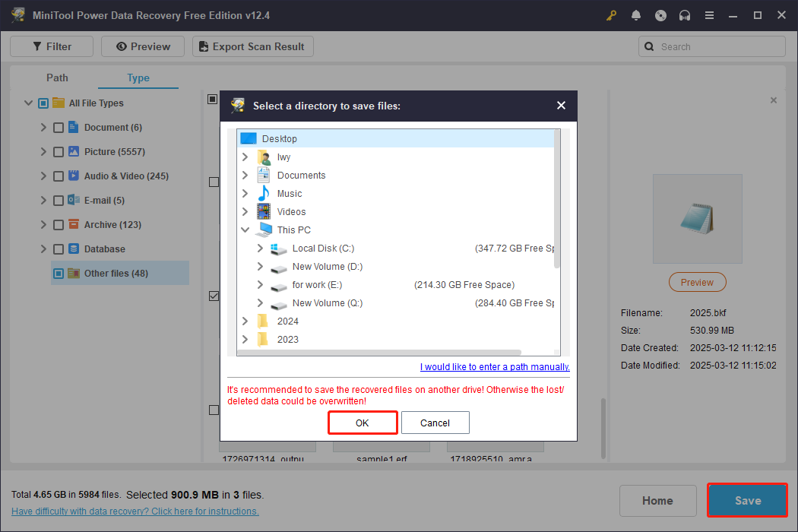Click enter a path manually link
The height and width of the screenshot is (532, 798).
(495, 366)
